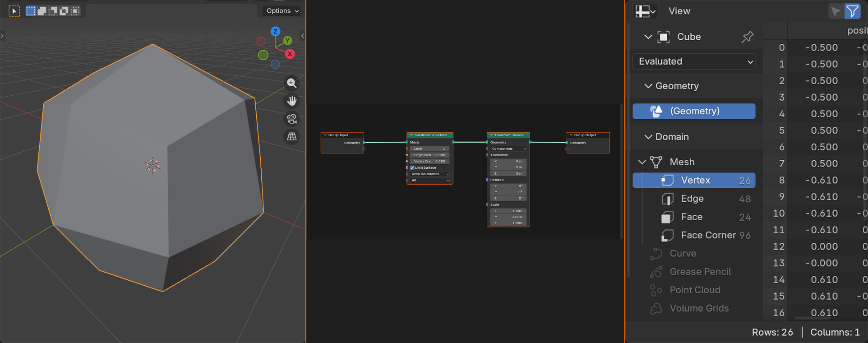The image size is (868, 343).
Task: Open the Components dropdown in Transform node
Action: (508, 148)
